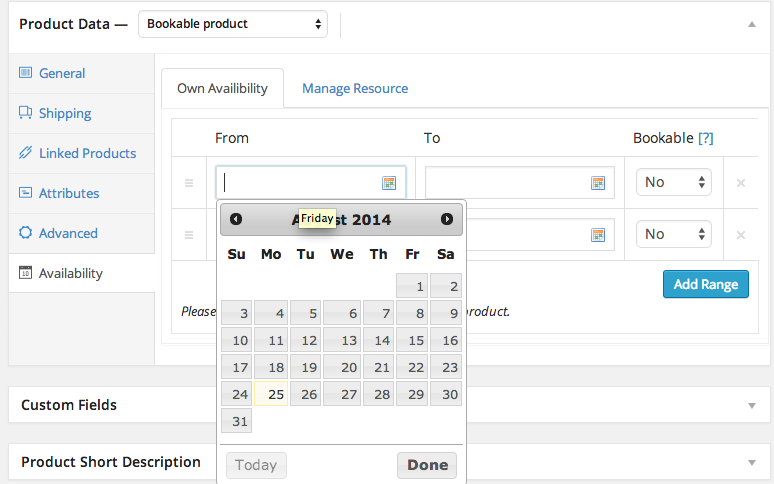This screenshot has height=484, width=774.
Task: Open second row Bookable No dropdown
Action: click(x=673, y=234)
